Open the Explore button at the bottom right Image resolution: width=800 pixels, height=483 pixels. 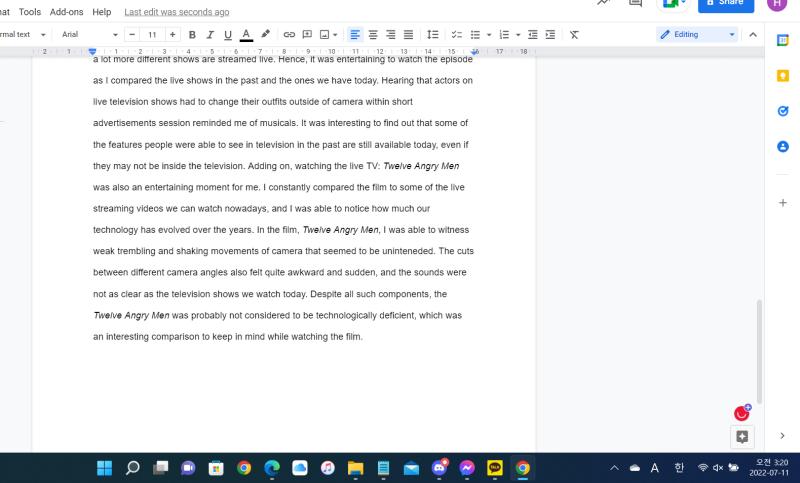(x=742, y=437)
